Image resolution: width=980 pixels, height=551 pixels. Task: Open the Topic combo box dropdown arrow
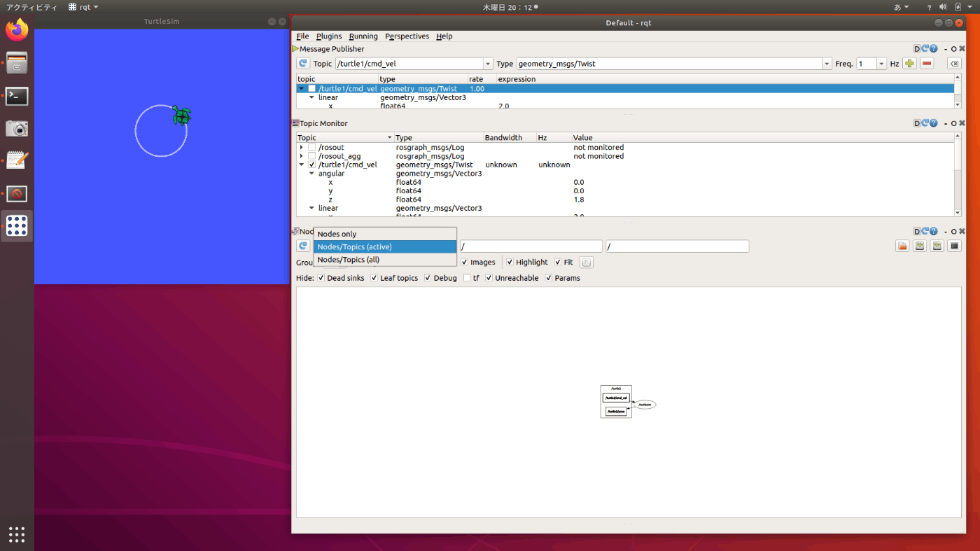click(488, 64)
